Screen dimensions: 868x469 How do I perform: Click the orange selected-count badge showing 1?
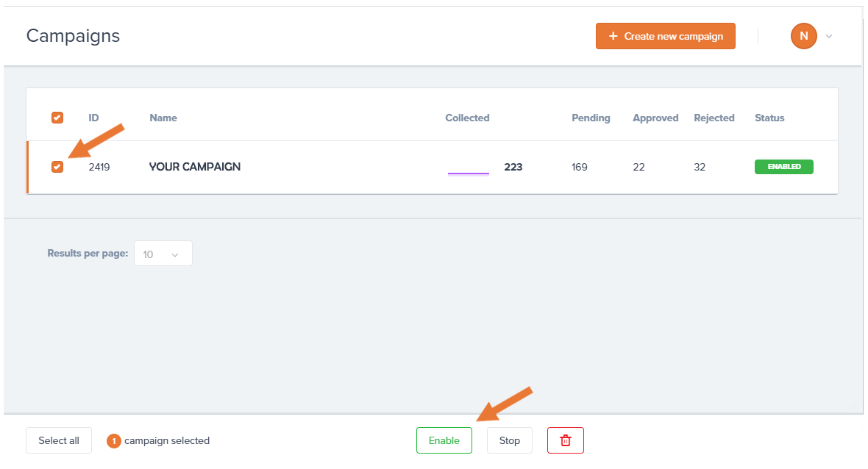[x=114, y=441]
